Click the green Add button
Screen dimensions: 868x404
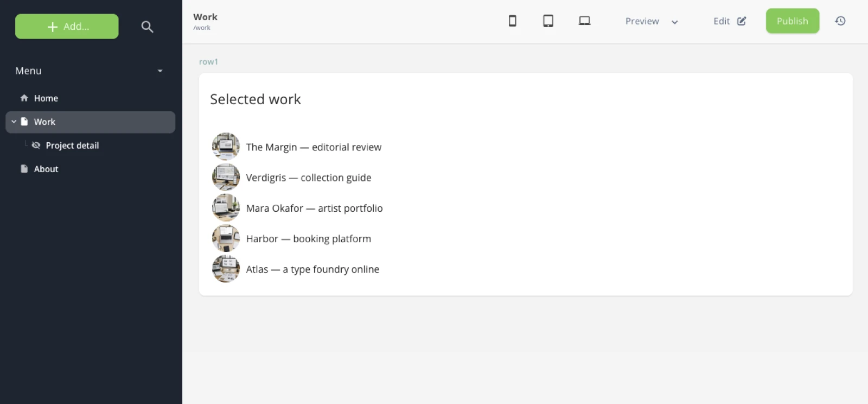click(x=67, y=27)
